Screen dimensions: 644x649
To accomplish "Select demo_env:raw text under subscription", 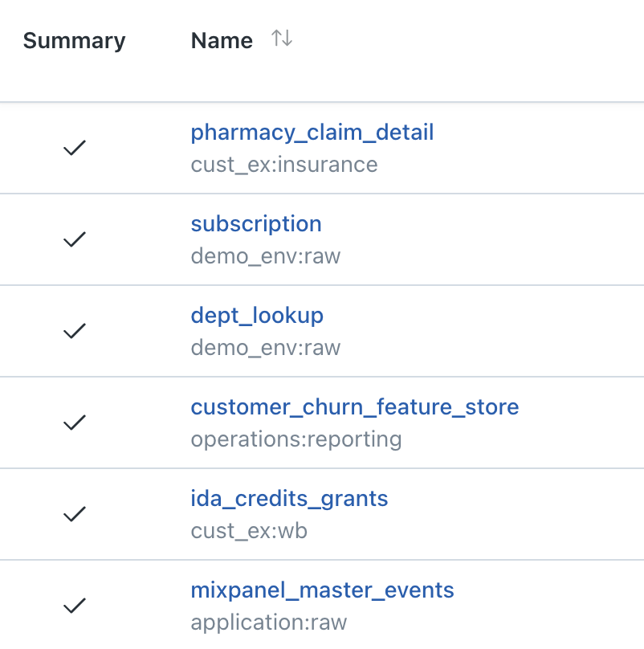I will pos(266,256).
